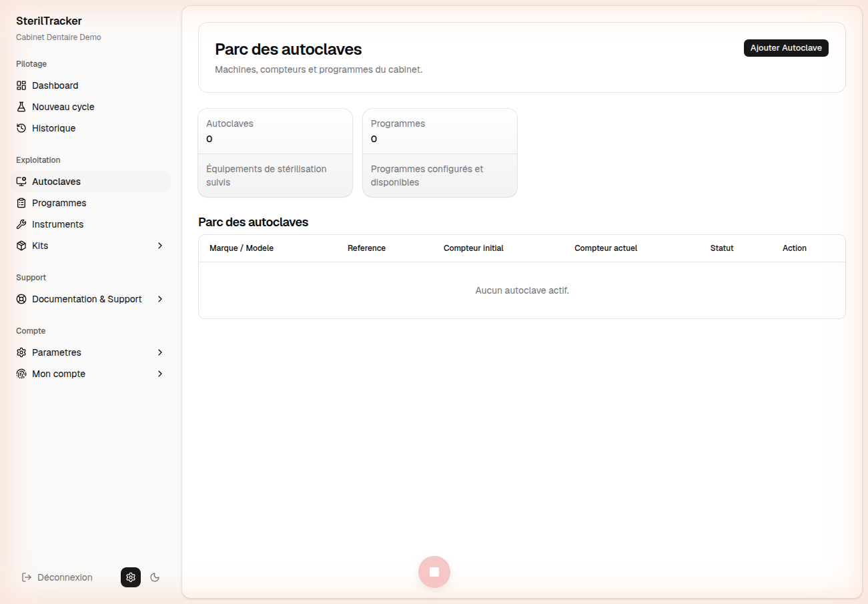Click the Ajouter Autoclave button
Viewport: 868px width, 604px height.
click(786, 48)
